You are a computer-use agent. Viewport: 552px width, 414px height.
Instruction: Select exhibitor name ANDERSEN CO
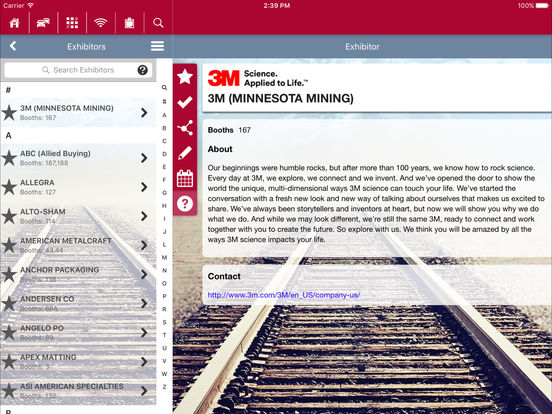click(x=47, y=299)
